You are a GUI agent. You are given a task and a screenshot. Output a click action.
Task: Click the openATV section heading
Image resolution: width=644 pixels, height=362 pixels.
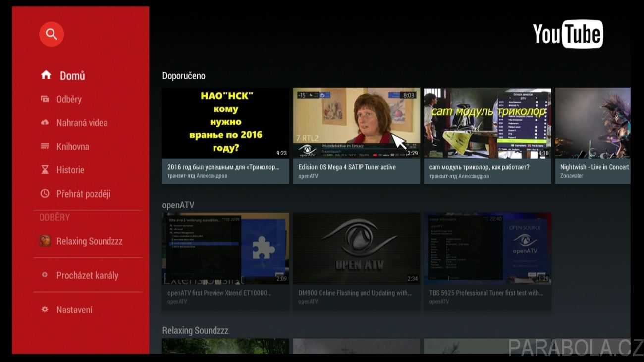pyautogui.click(x=178, y=205)
